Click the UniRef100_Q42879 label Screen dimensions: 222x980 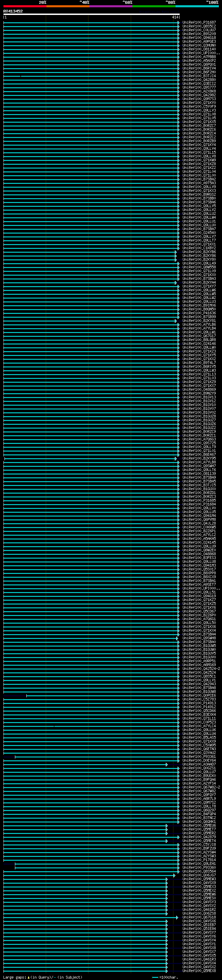coord(199,837)
